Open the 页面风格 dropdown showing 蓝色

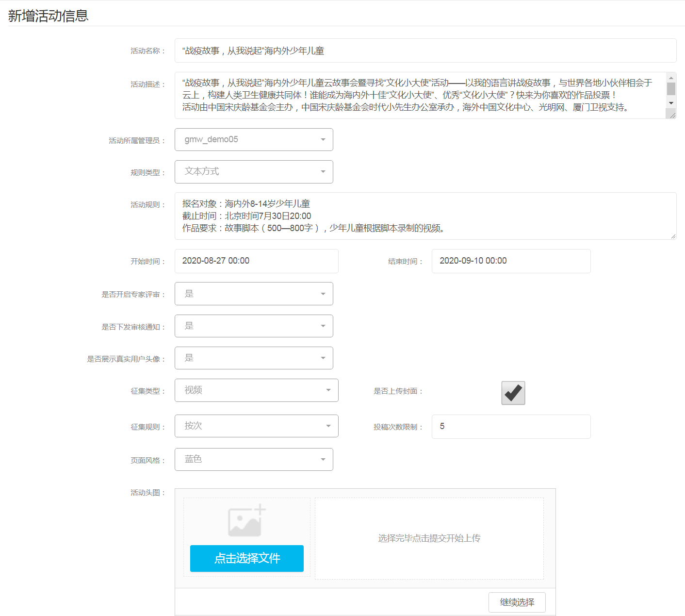coord(254,459)
